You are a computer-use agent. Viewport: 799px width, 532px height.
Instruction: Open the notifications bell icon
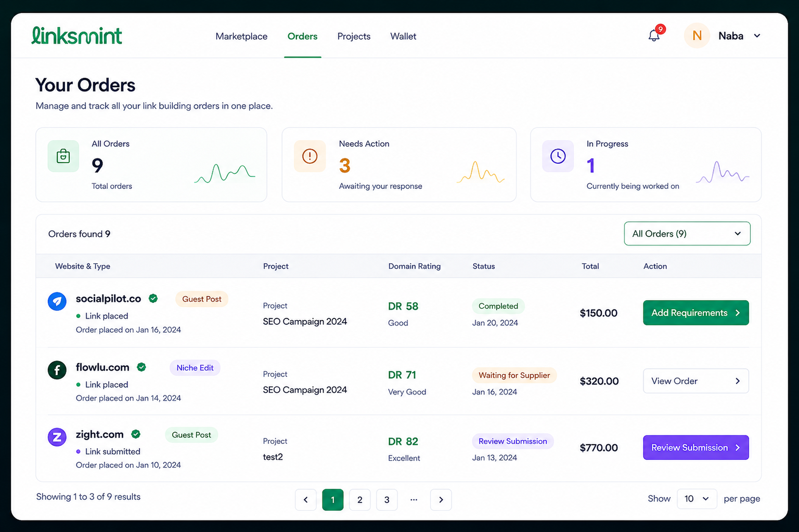pos(654,36)
